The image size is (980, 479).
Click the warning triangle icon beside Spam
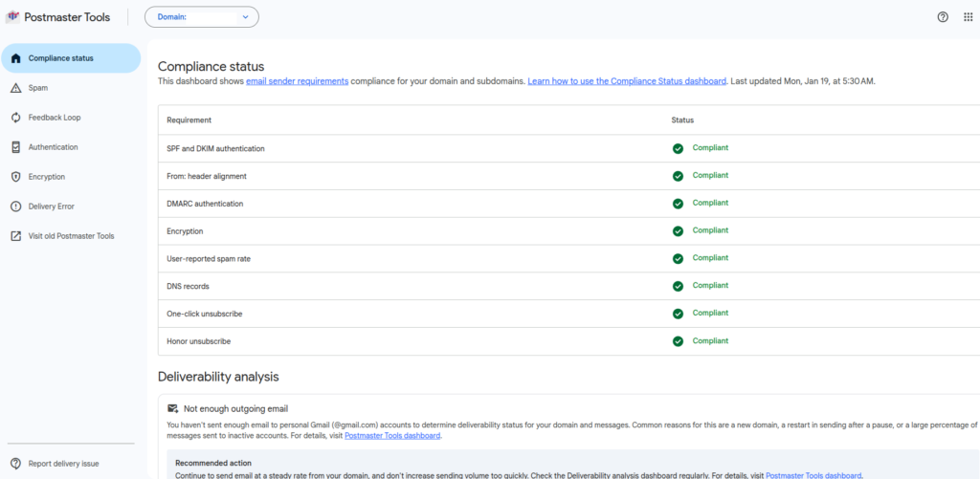point(16,88)
